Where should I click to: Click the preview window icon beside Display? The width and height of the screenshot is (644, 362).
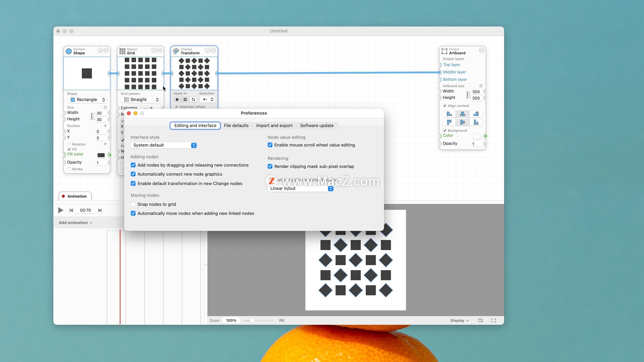(480, 320)
